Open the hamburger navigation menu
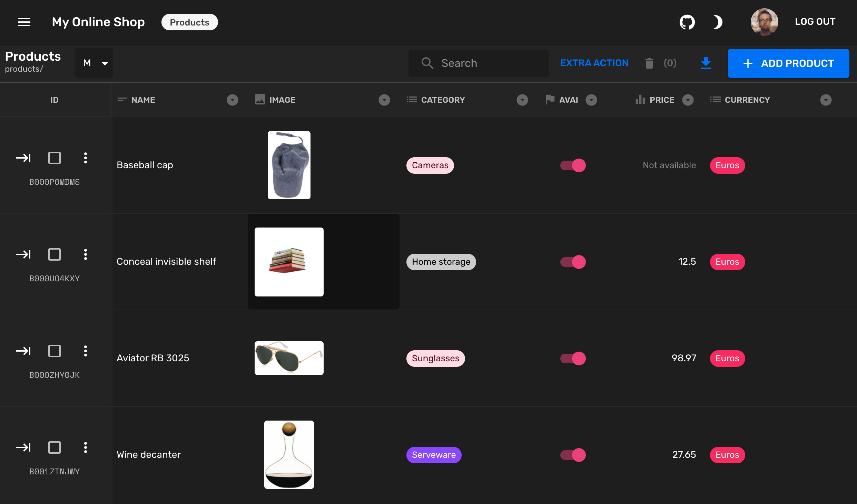 (x=24, y=22)
